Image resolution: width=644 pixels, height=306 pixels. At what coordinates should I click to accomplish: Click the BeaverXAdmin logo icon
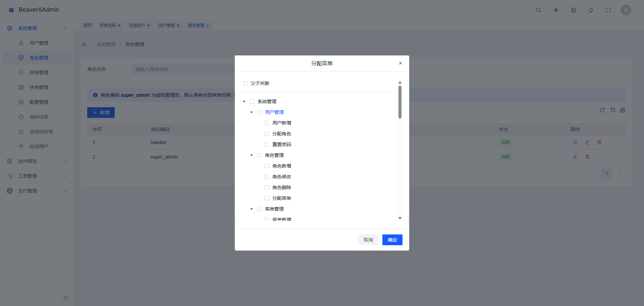coord(11,10)
